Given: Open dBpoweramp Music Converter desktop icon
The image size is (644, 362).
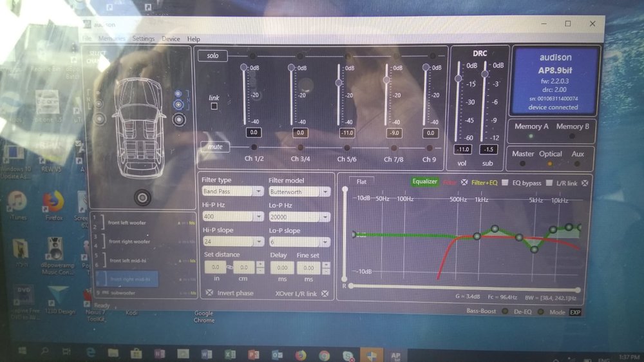Looking at the screenshot, I should coord(57,256).
